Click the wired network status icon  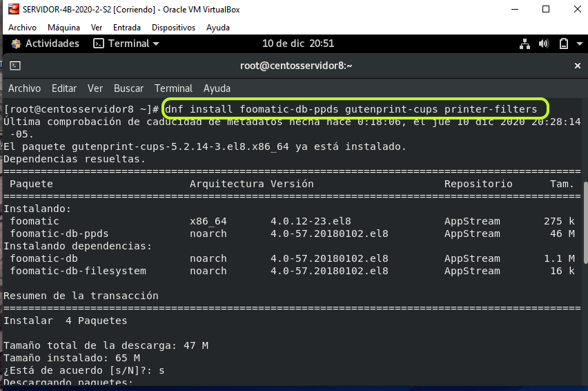coord(525,44)
